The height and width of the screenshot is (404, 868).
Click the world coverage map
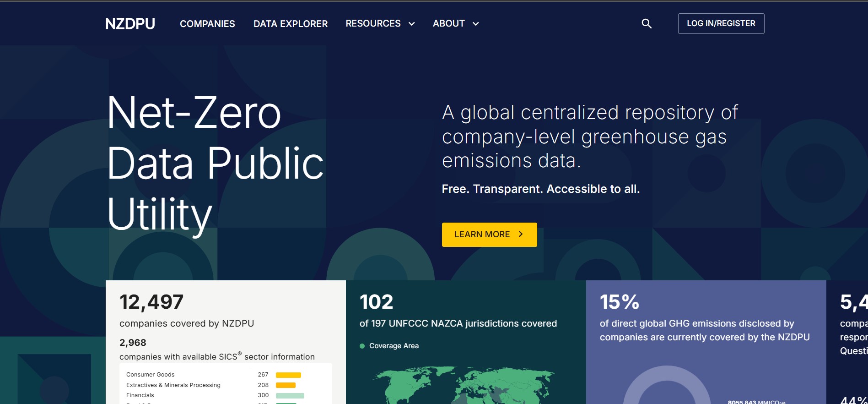point(462,385)
